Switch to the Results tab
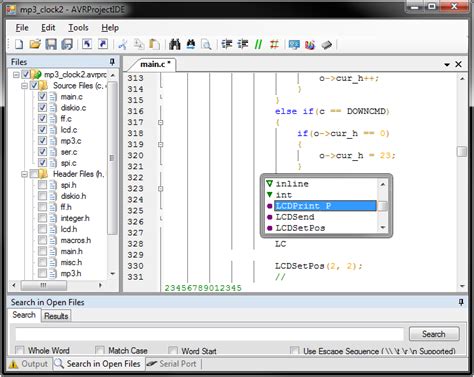Viewport: 474px width, 377px height. [x=56, y=316]
